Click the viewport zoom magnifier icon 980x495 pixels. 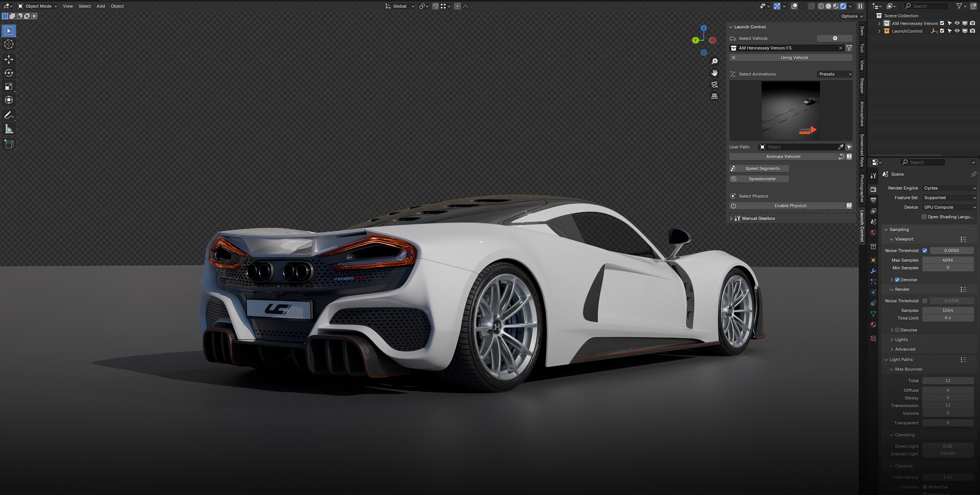[x=715, y=61]
